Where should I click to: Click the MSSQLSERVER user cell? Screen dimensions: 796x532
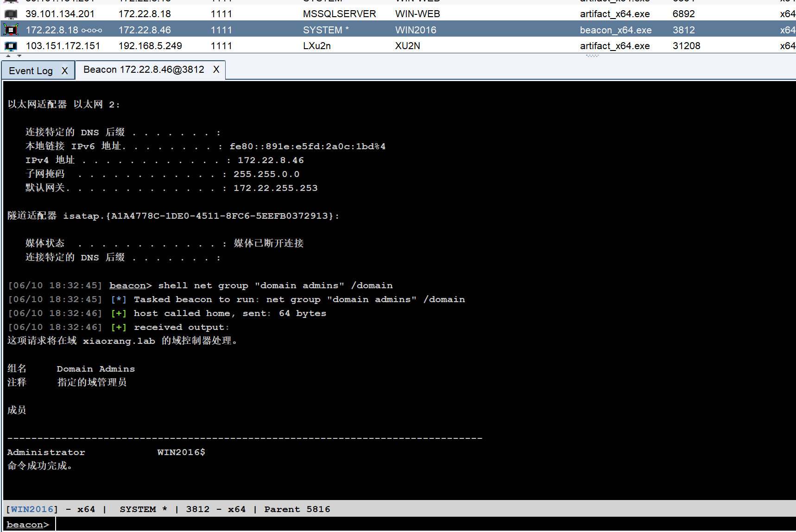[x=340, y=14]
